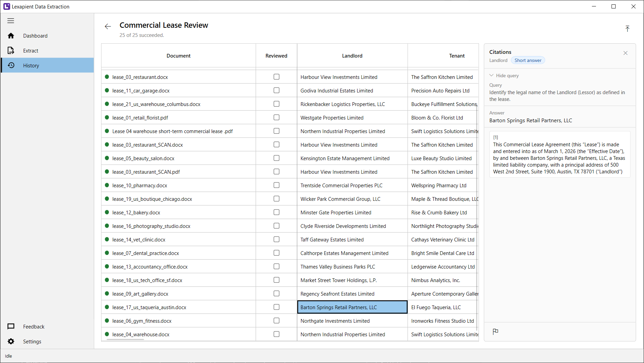Click the table horizontal scrollbar
Screen dimensions: 644x363
pos(125,339)
